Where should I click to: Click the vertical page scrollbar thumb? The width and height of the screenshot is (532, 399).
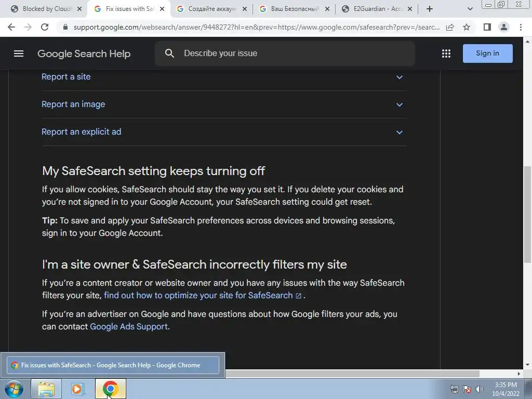[527, 215]
